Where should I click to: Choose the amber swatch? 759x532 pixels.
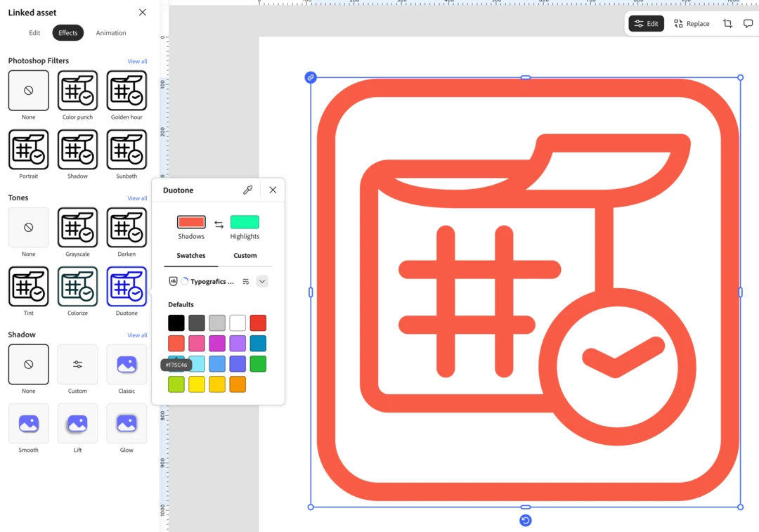coord(217,384)
